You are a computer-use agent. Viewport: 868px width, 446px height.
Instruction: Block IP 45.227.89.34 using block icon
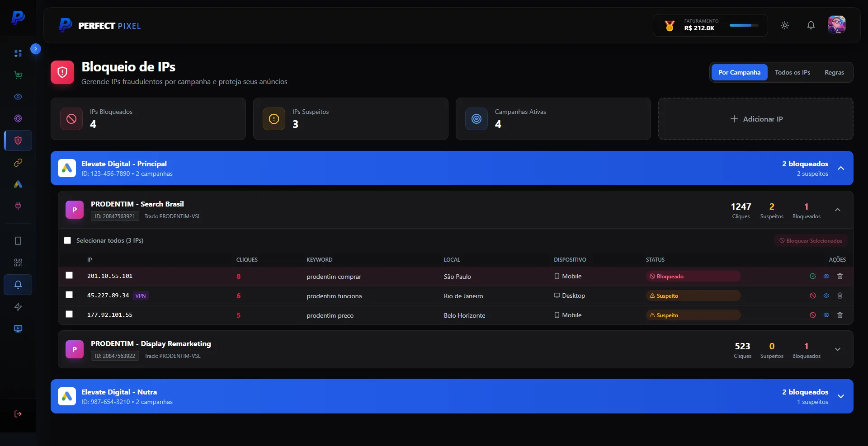coord(813,296)
